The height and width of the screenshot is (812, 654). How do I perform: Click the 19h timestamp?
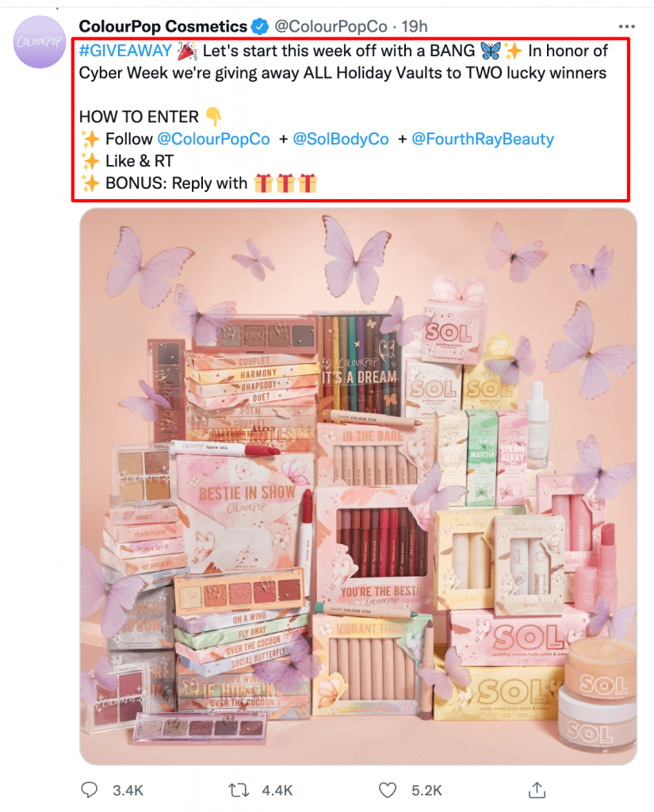(415, 26)
